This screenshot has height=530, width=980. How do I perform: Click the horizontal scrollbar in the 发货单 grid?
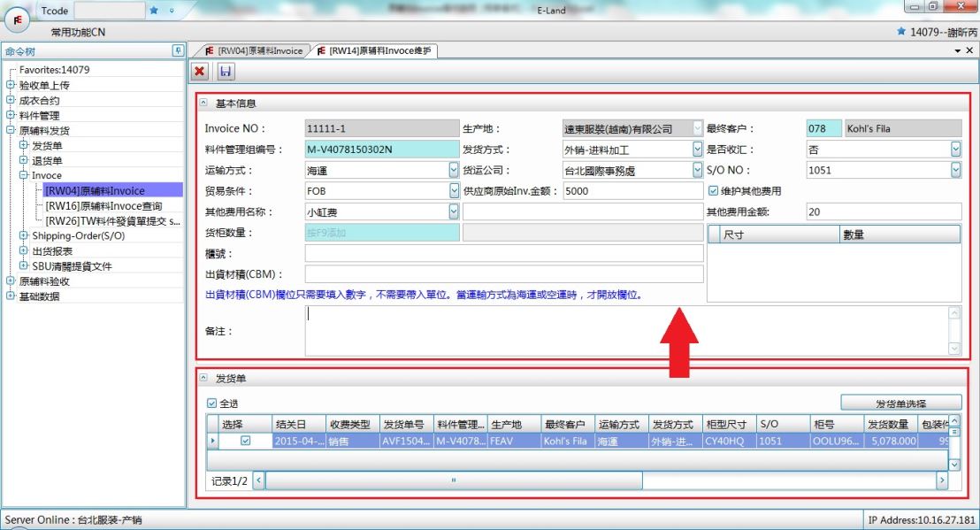click(x=454, y=480)
